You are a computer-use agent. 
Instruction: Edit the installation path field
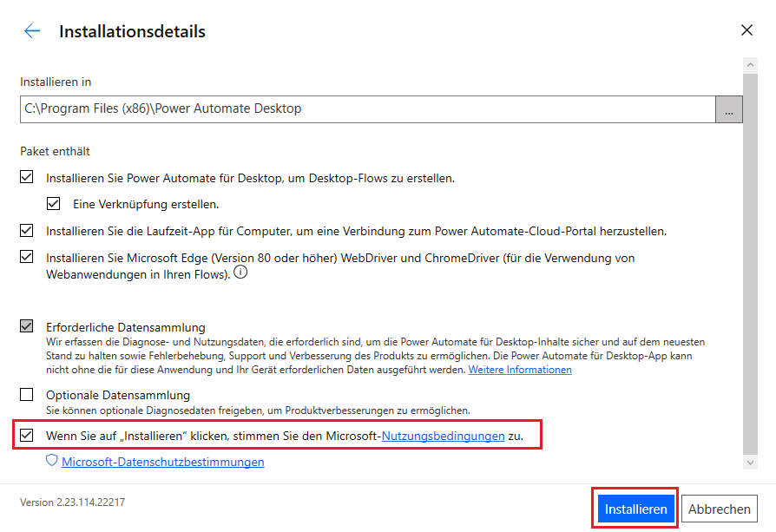[x=368, y=109]
